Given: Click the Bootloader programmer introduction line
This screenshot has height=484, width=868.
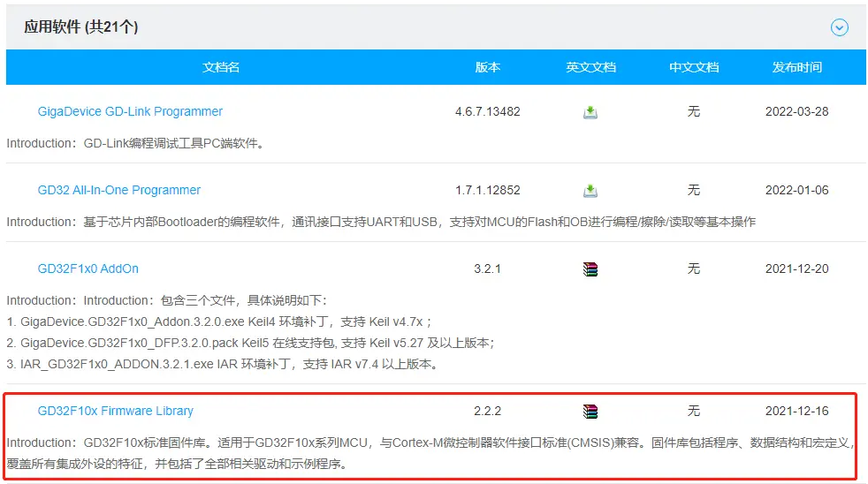Looking at the screenshot, I should tap(382, 222).
